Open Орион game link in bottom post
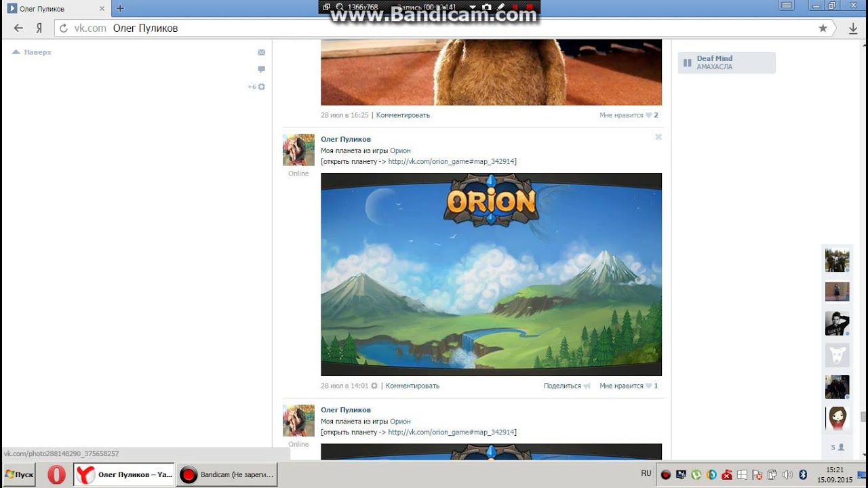 (x=400, y=422)
